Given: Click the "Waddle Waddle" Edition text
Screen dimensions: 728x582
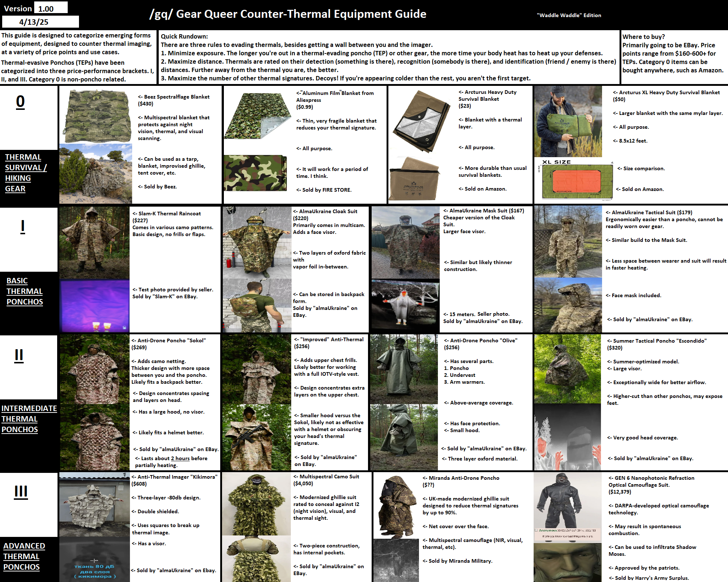Looking at the screenshot, I should [x=569, y=15].
